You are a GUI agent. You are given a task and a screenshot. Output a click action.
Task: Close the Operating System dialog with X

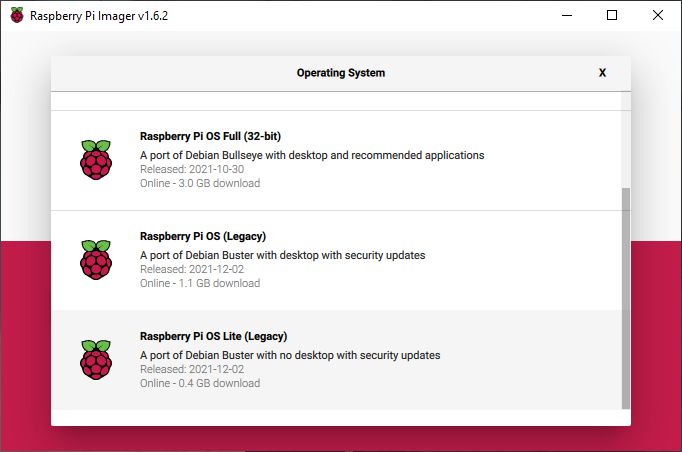pyautogui.click(x=602, y=73)
